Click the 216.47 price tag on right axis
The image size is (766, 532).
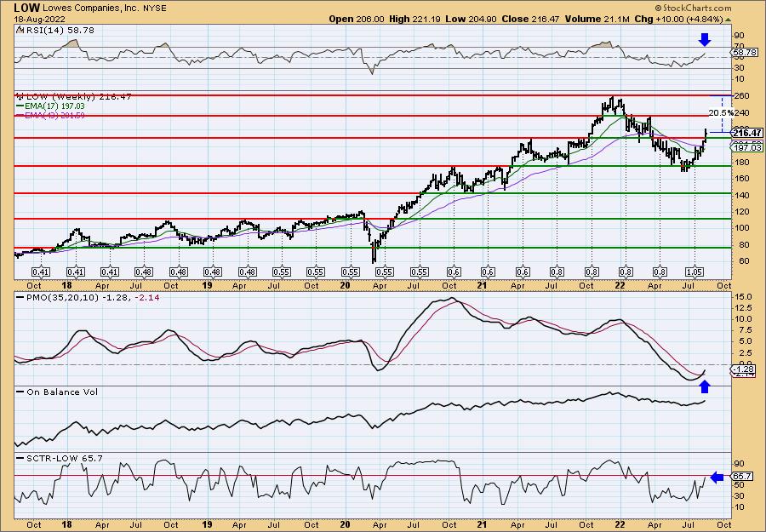click(747, 133)
